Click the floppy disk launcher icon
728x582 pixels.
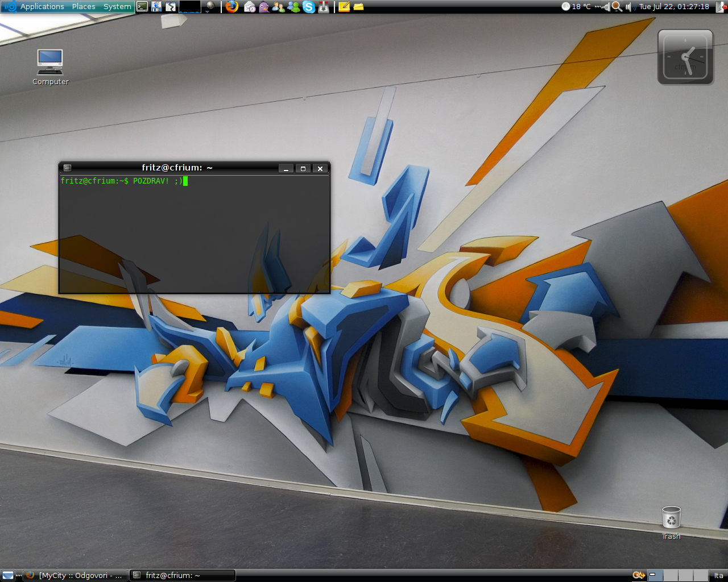(156, 7)
